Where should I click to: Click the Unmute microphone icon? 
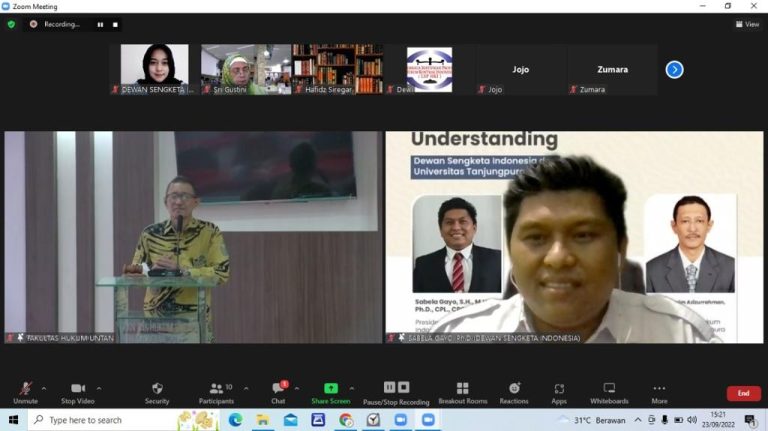(x=25, y=388)
